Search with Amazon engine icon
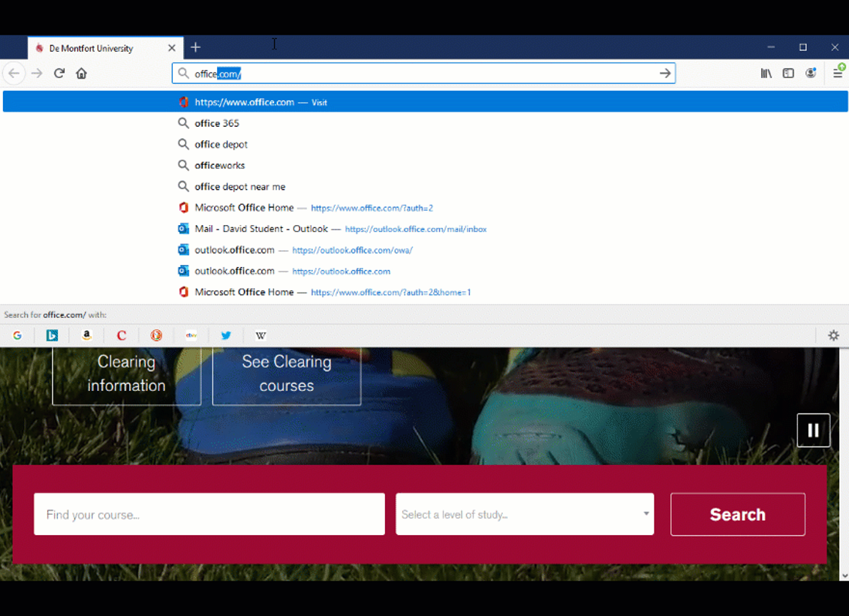Viewport: 849px width, 616px height. click(x=86, y=335)
